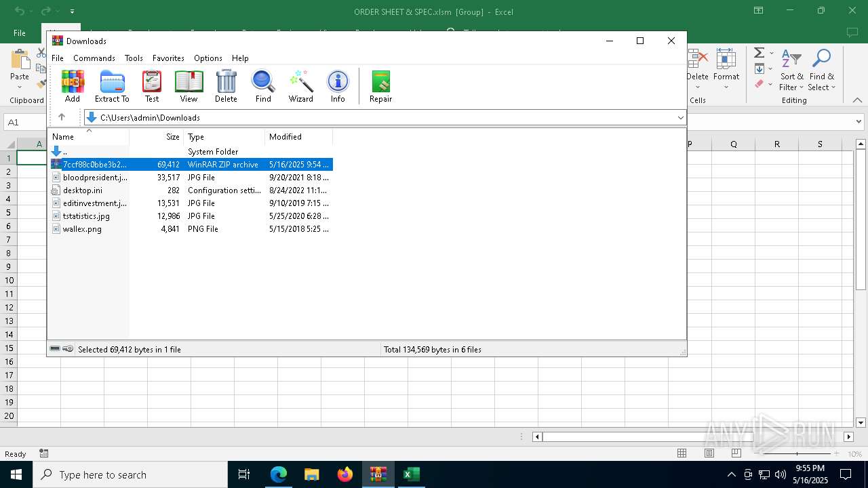Select Excel row 17 header
Viewport: 868px width, 488px height.
(x=9, y=375)
